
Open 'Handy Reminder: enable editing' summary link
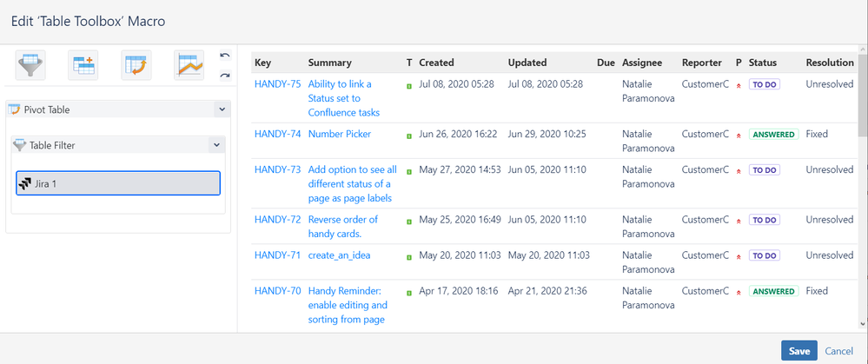(348, 305)
